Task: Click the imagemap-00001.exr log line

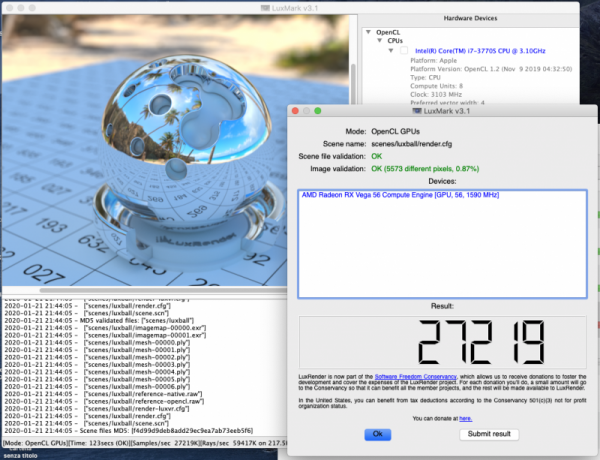Action: pos(105,335)
